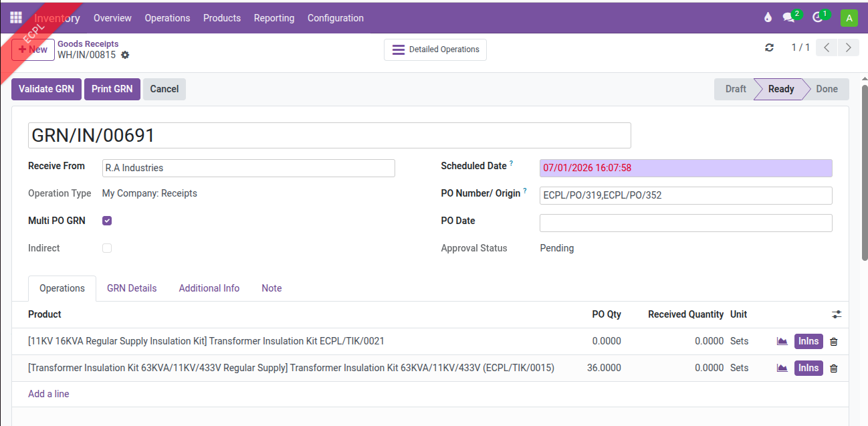
Task: Click the Validate GRN button
Action: [x=46, y=89]
